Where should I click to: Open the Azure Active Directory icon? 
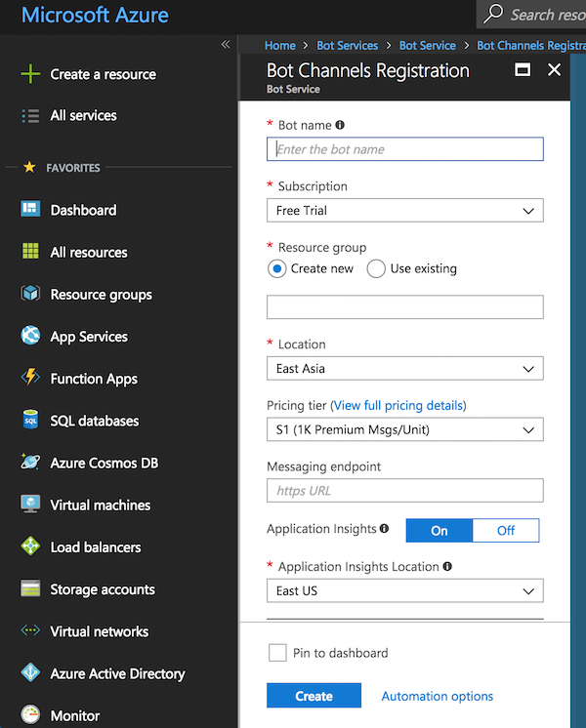[x=30, y=672]
